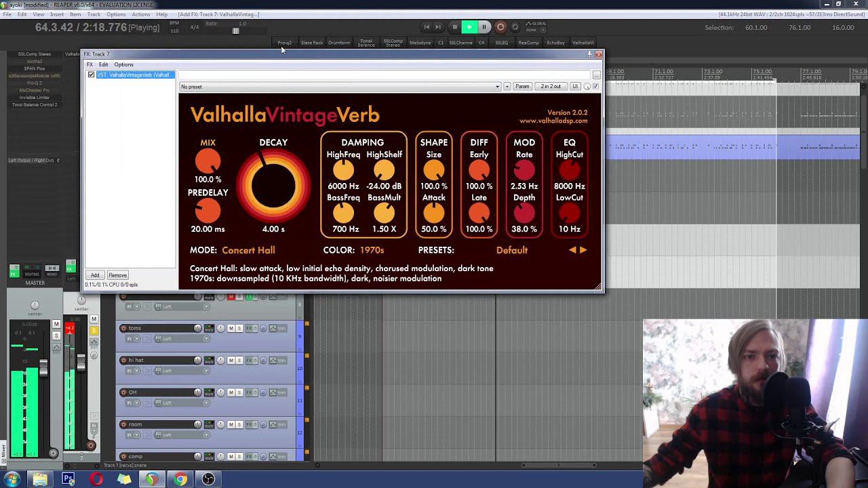
Task: Open the Edit menu in FX window
Action: coord(103,64)
